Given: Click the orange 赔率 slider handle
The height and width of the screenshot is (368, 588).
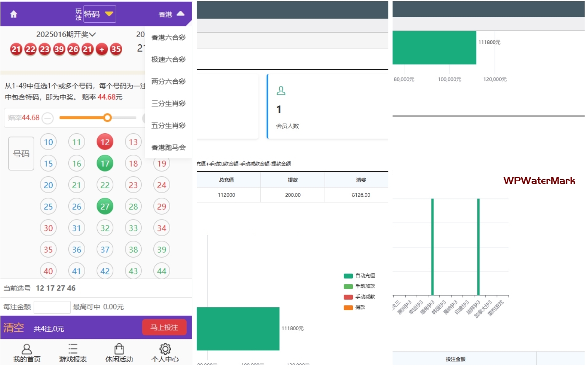Looking at the screenshot, I should 107,118.
